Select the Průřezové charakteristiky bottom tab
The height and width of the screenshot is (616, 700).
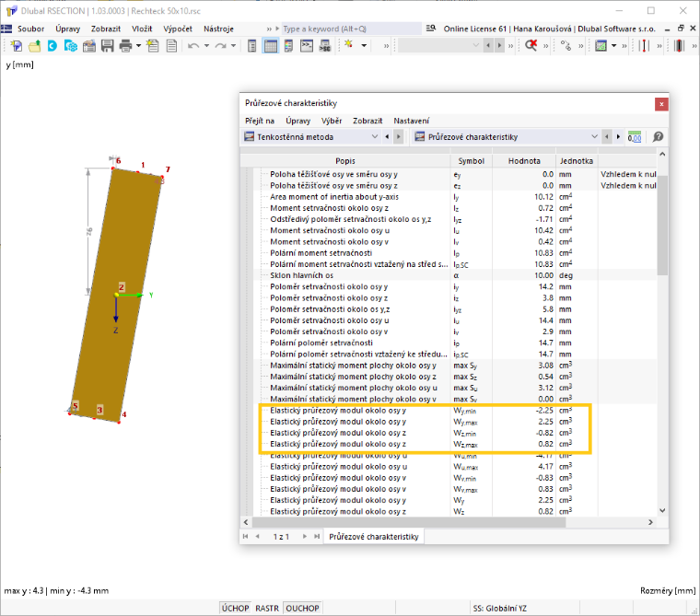(374, 537)
